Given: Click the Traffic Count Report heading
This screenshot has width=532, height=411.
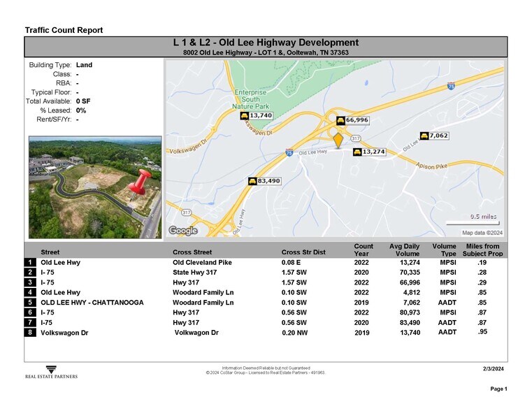Looking at the screenshot, I should (x=64, y=30).
